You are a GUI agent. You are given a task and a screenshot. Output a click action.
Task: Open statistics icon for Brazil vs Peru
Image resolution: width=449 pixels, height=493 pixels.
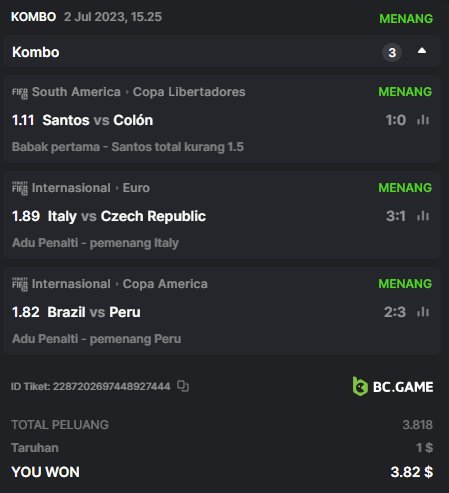click(x=423, y=312)
